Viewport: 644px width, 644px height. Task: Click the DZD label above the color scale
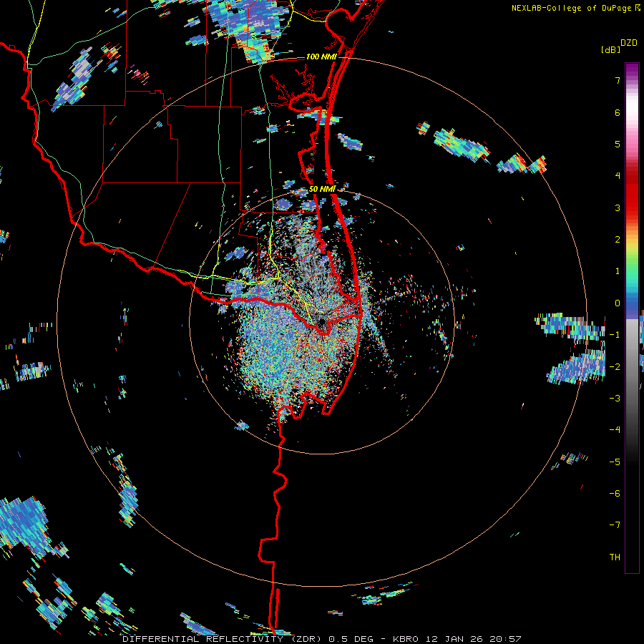[x=629, y=42]
